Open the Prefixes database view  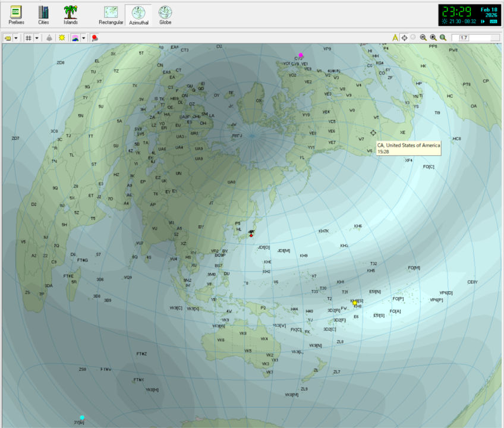(16, 15)
